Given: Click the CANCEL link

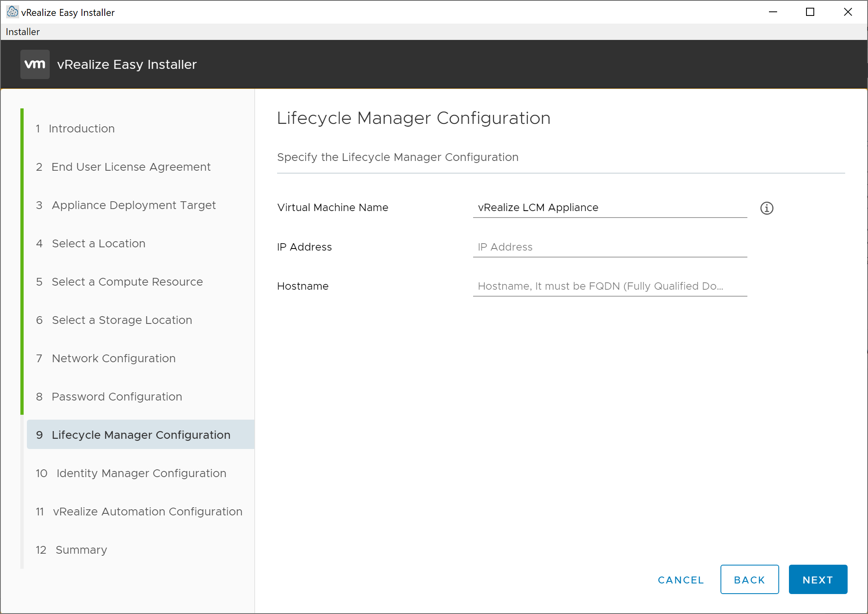Looking at the screenshot, I should pyautogui.click(x=681, y=580).
